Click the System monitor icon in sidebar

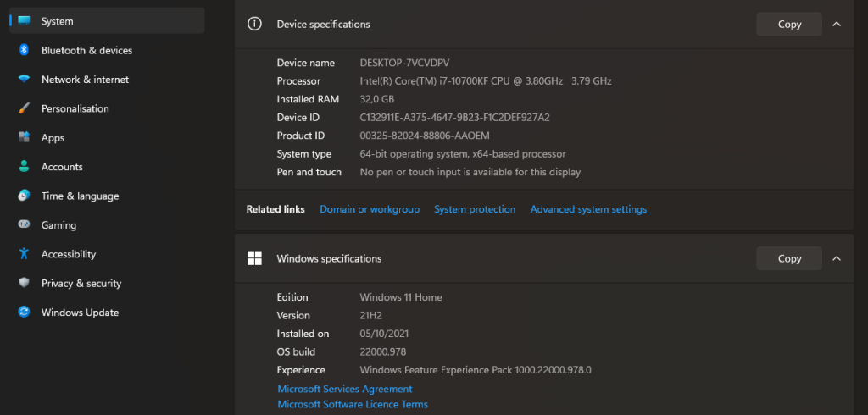[25, 21]
